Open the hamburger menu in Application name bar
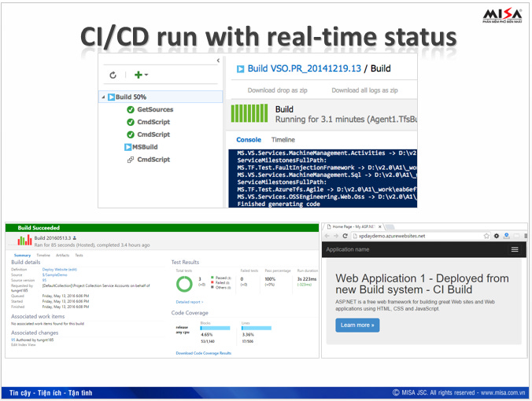Viewport: 532px width, 401px height. tap(515, 249)
